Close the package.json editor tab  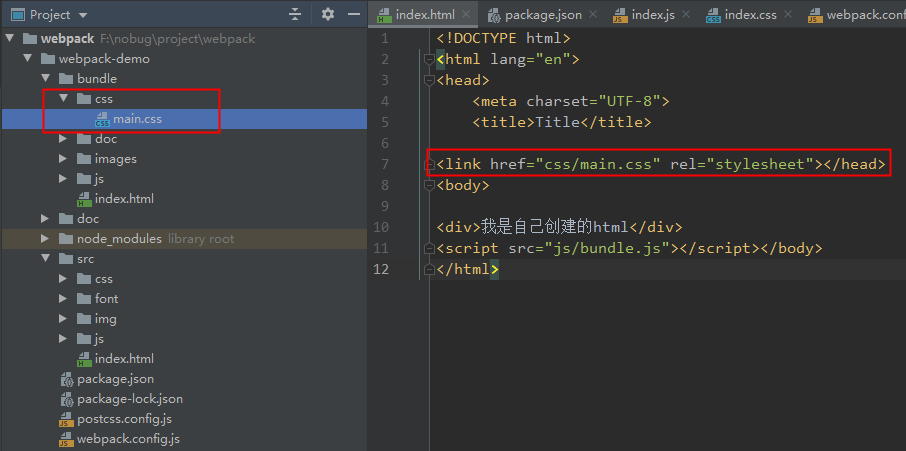[x=593, y=14]
